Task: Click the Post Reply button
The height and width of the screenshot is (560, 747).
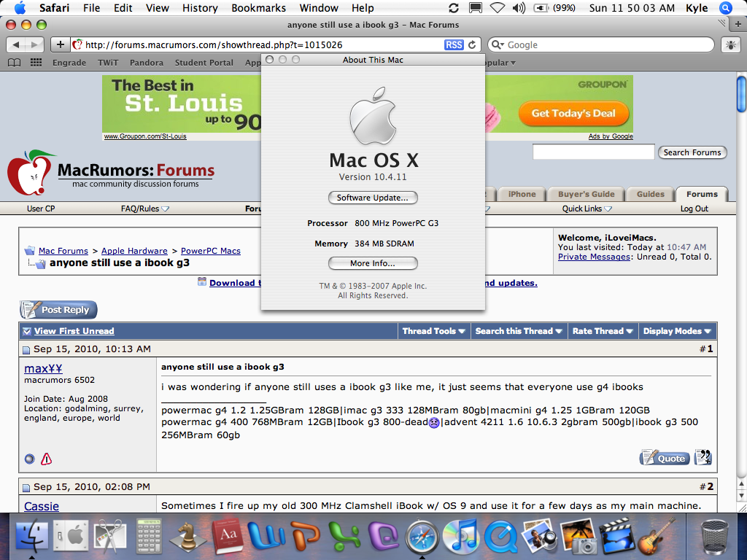Action: (x=58, y=309)
